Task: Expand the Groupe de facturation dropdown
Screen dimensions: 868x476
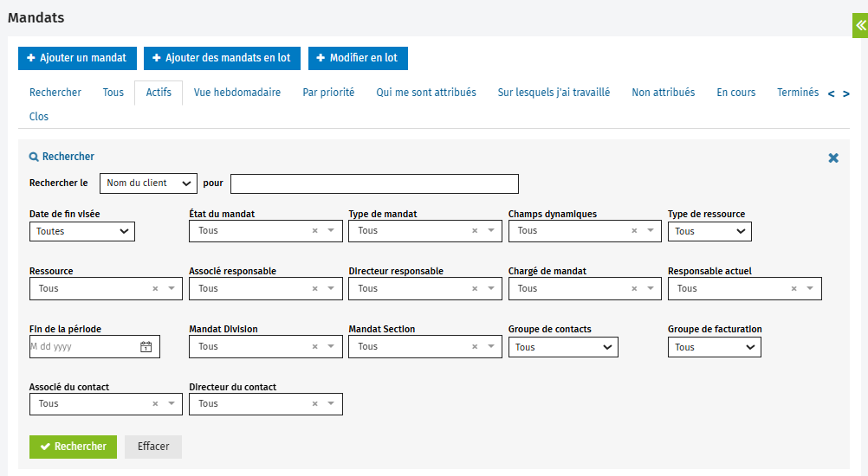Action: pyautogui.click(x=714, y=347)
